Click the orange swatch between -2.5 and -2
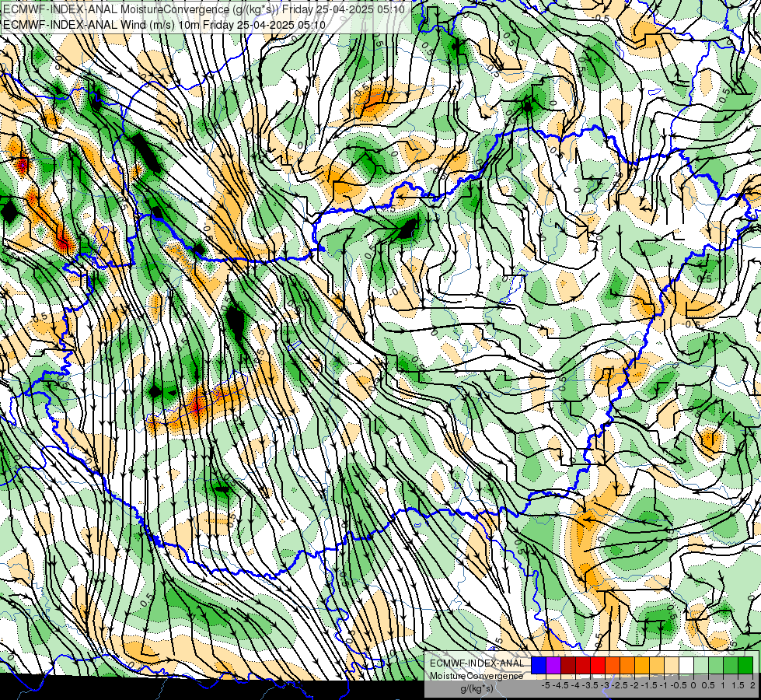 (627, 666)
